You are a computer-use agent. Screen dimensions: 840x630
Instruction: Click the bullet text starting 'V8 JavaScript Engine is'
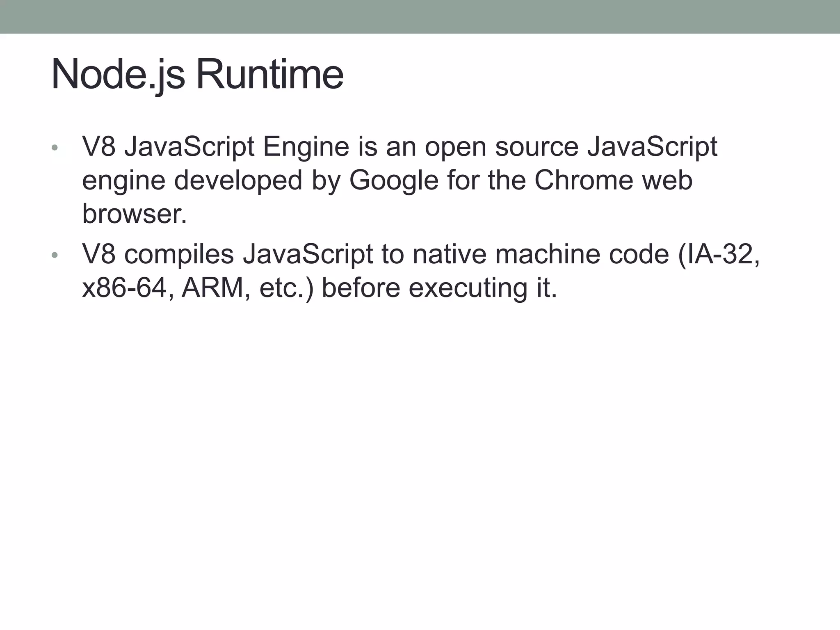coord(400,180)
